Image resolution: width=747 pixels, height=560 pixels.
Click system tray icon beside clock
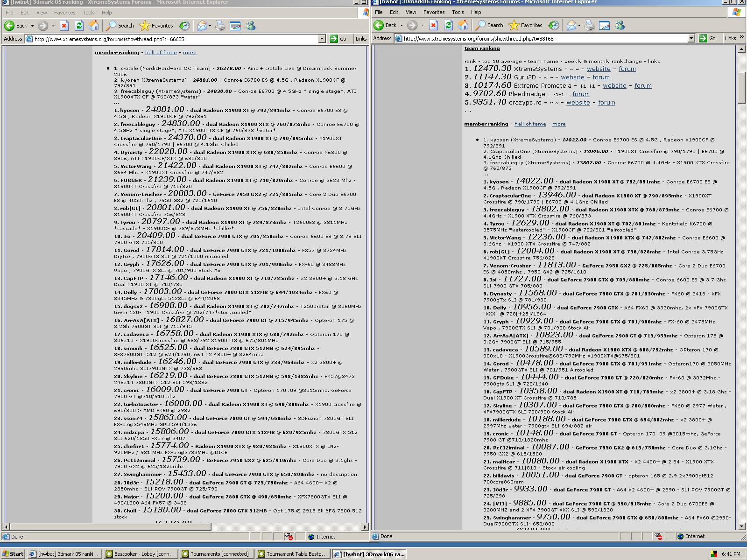714,554
